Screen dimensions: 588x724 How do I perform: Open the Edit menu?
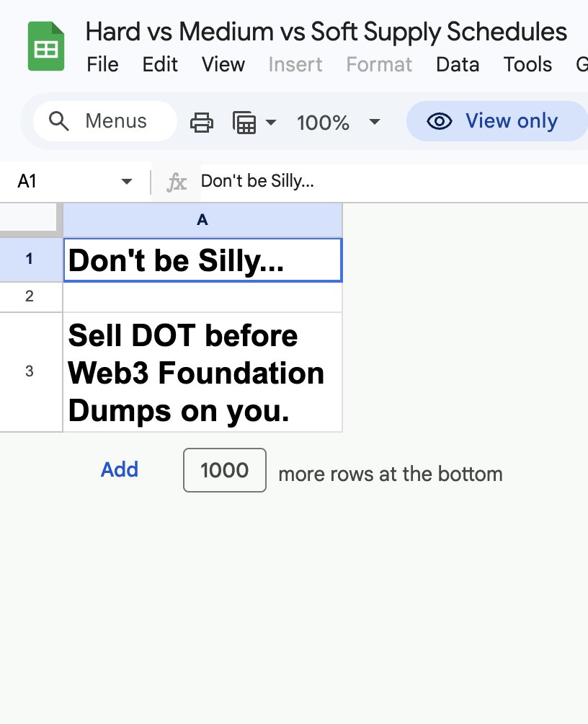pyautogui.click(x=160, y=64)
